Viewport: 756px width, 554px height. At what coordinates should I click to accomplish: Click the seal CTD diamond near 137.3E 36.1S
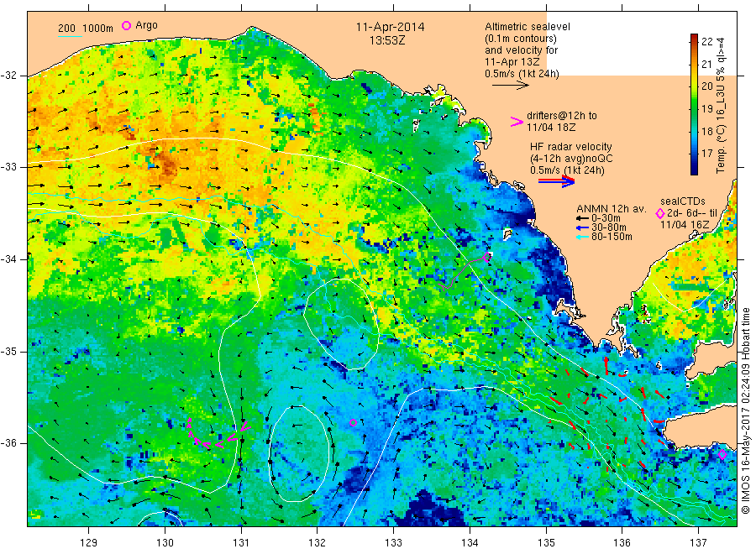tap(722, 454)
